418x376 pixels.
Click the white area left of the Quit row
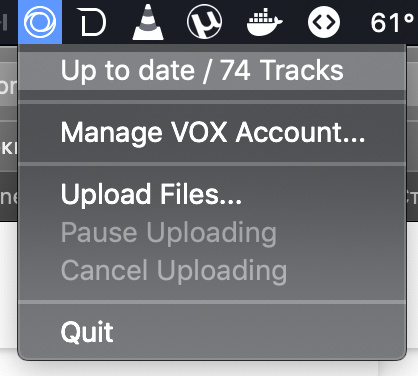click(x=8, y=283)
